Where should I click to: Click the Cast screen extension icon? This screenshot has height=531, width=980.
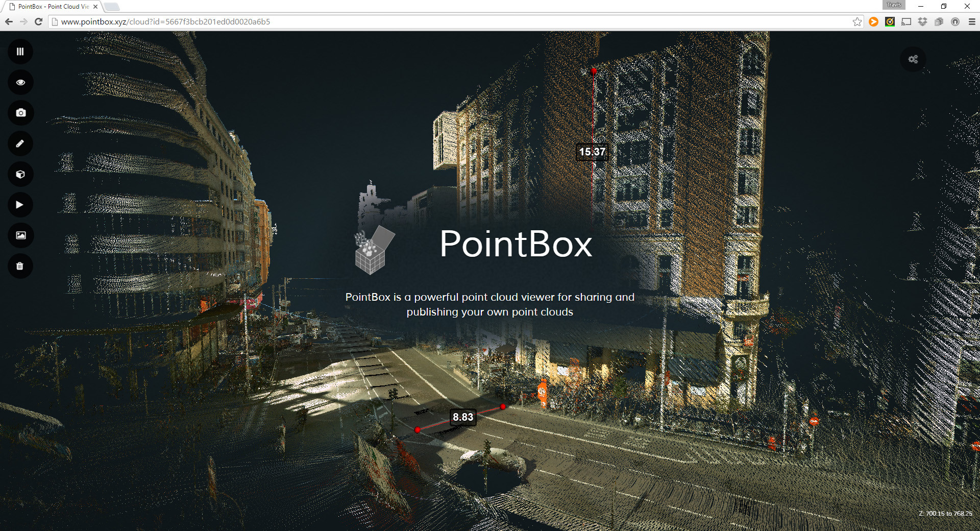(x=906, y=21)
